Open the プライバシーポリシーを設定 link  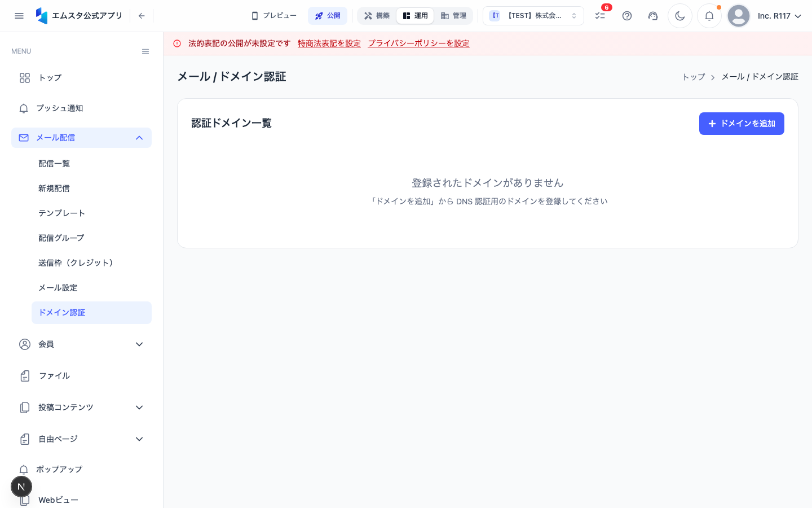point(418,43)
